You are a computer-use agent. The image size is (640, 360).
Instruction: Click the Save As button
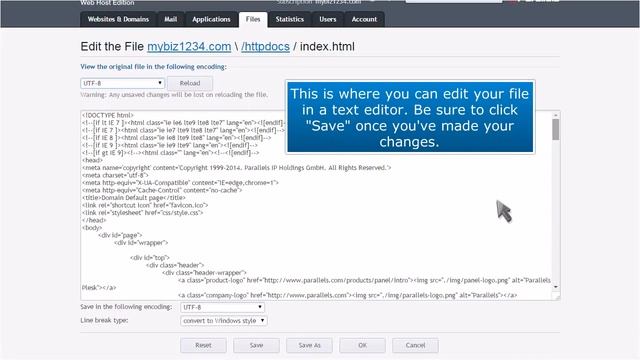point(309,345)
